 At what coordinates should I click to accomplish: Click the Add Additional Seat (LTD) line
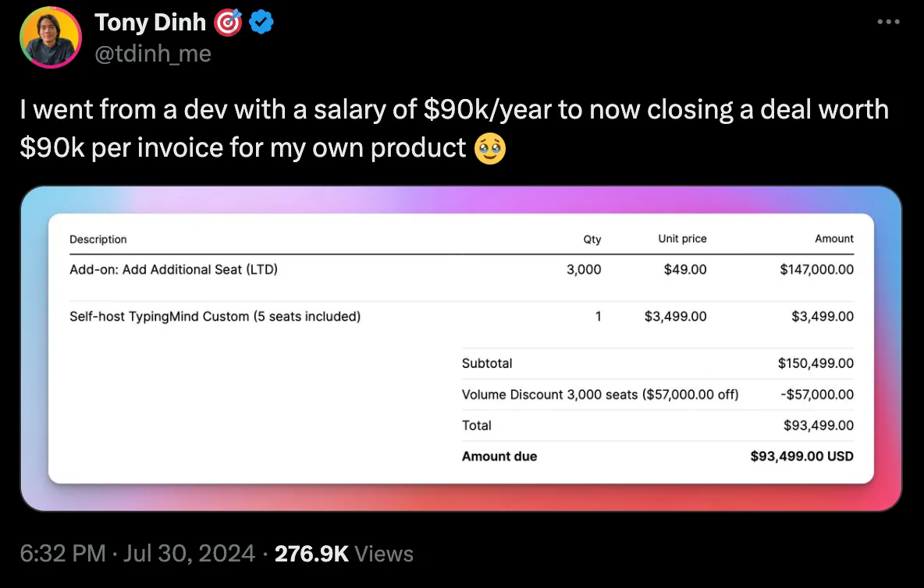pos(173,270)
